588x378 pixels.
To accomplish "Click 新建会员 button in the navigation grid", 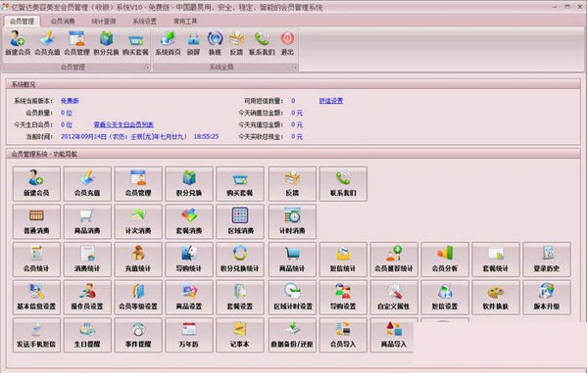I will (x=36, y=184).
